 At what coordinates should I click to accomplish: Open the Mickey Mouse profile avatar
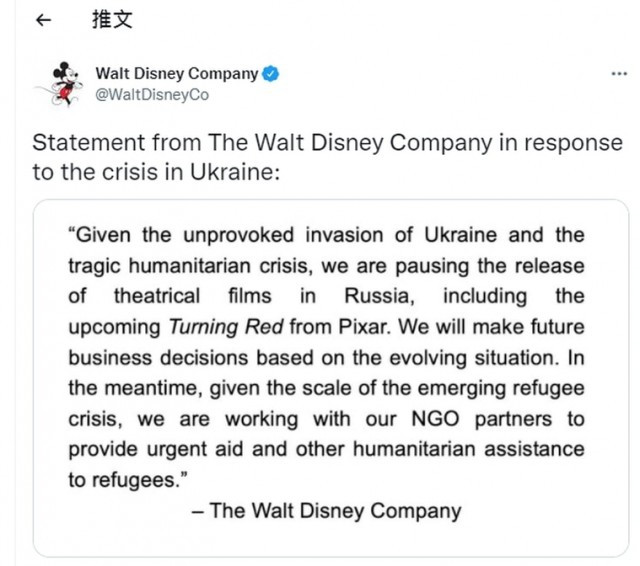coord(62,84)
